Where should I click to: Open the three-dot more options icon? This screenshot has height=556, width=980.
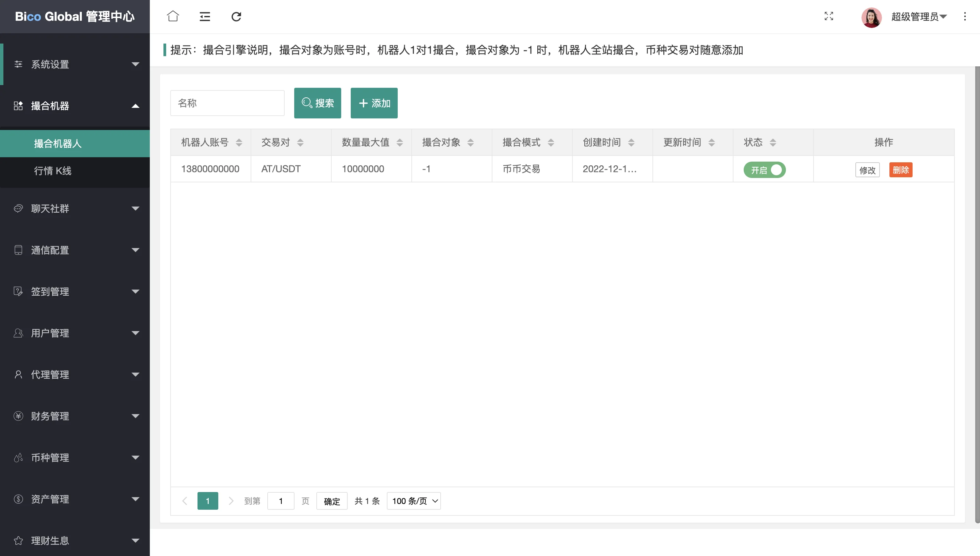click(x=965, y=16)
